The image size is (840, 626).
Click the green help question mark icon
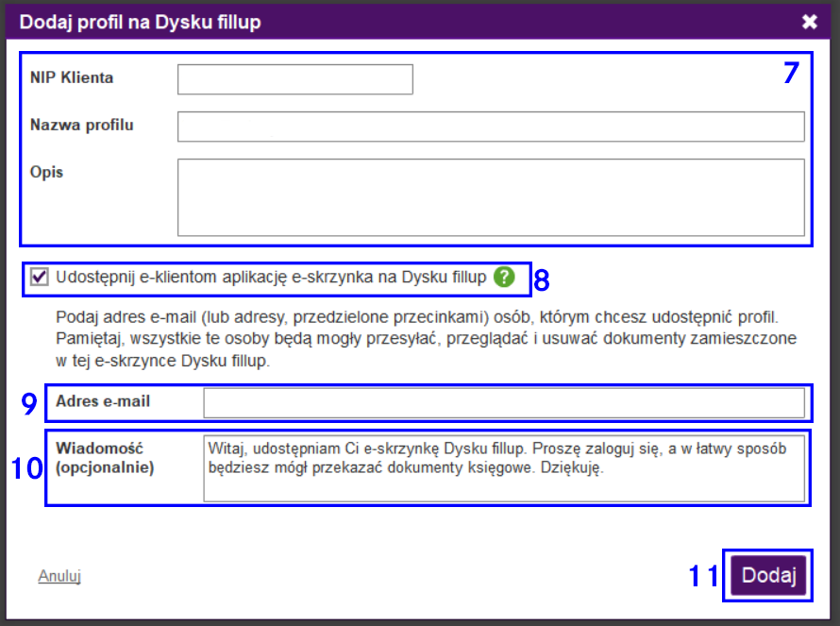pyautogui.click(x=504, y=277)
